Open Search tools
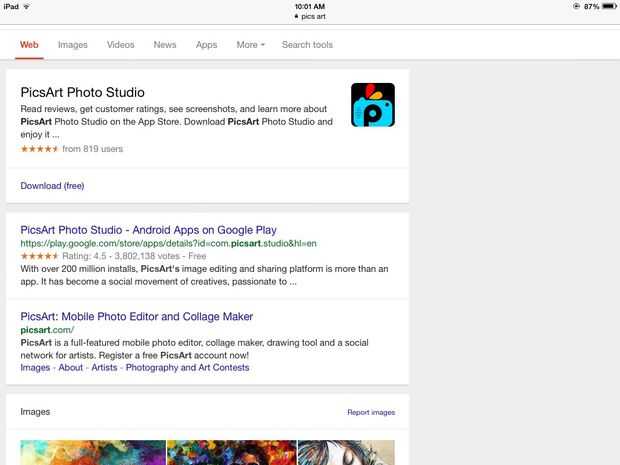Viewport: 620px width, 465px height. tap(307, 45)
